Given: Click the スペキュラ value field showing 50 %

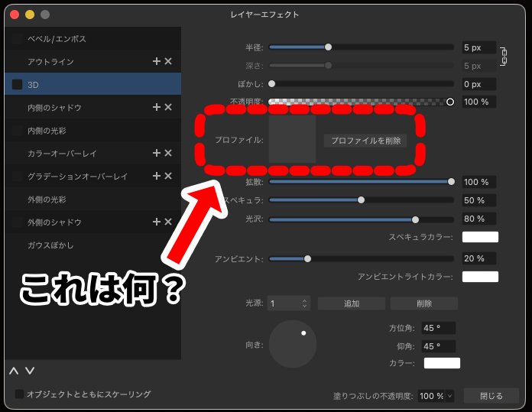Looking at the screenshot, I should pyautogui.click(x=478, y=200).
